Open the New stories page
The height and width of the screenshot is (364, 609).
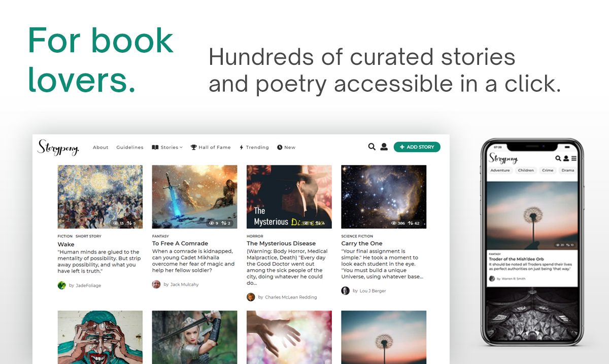[286, 148]
